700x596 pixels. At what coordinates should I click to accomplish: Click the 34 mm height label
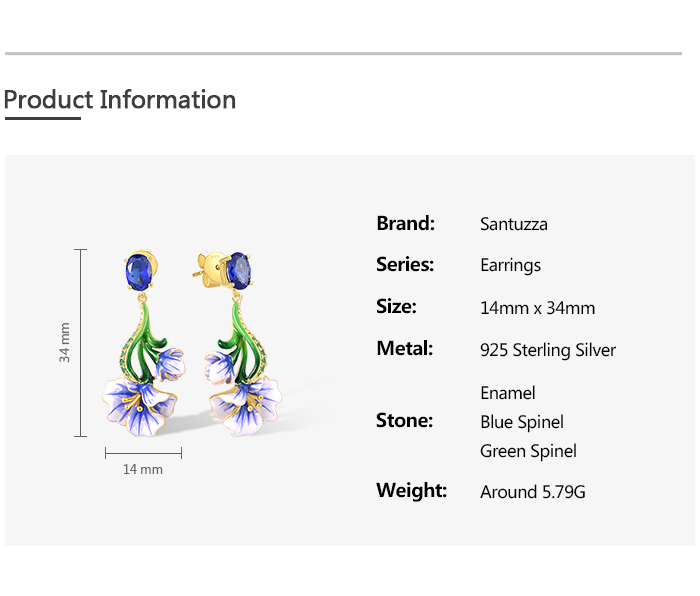click(x=65, y=342)
